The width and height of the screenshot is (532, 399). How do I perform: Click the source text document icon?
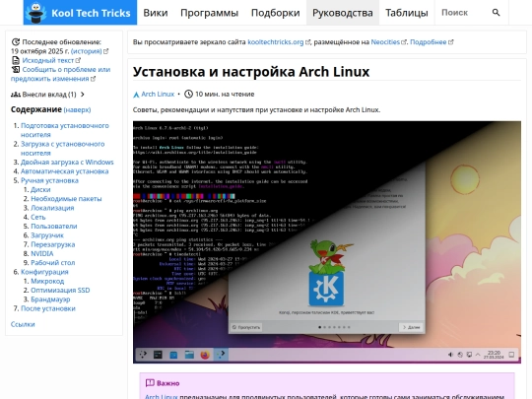click(x=16, y=60)
